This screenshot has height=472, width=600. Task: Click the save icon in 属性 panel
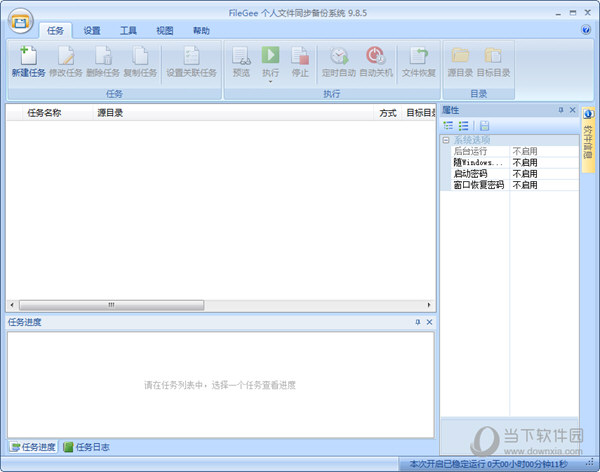coord(484,126)
